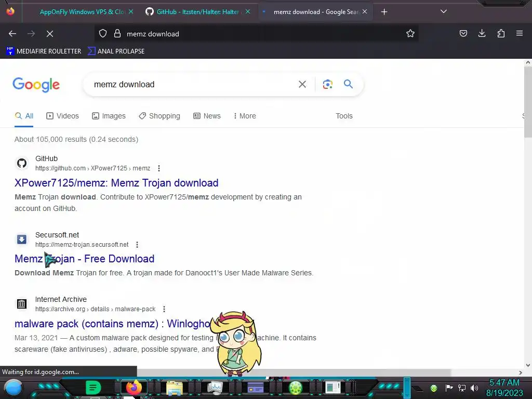This screenshot has width=532, height=399.
Task: Open options for the Internet Archive result
Action: click(x=164, y=309)
